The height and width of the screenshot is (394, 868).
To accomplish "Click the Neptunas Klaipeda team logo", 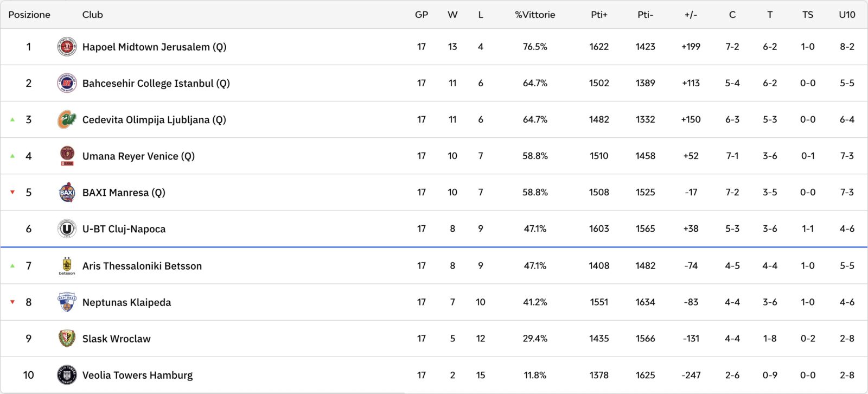I will pyautogui.click(x=67, y=302).
